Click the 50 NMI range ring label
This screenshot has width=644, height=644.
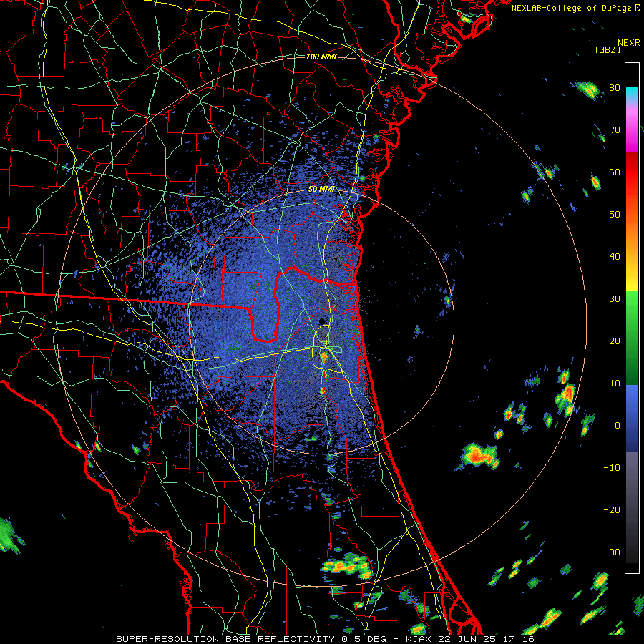321,189
